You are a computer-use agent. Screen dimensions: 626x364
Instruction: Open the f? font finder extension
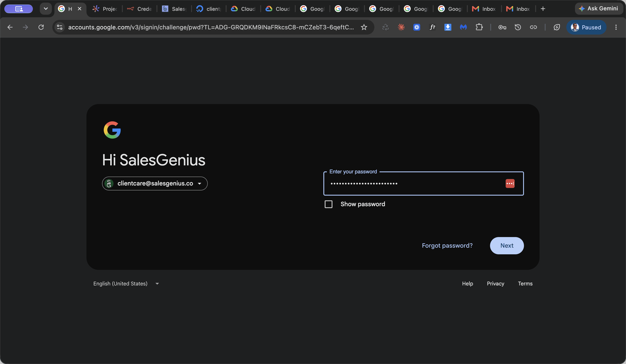point(432,27)
